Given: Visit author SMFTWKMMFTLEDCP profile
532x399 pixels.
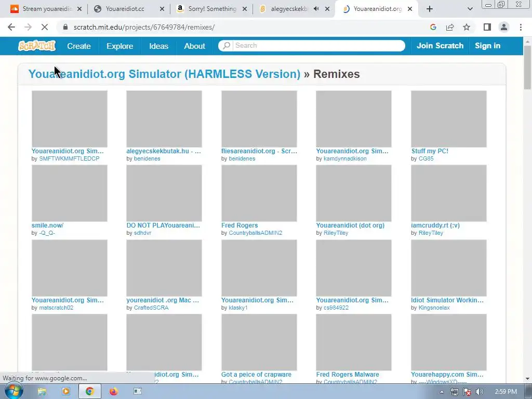Looking at the screenshot, I should pos(69,158).
